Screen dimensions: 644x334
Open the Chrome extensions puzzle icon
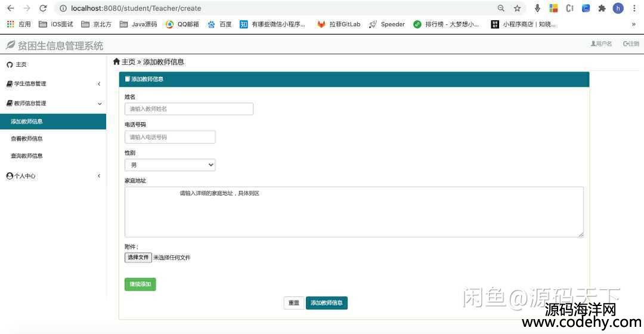[602, 8]
